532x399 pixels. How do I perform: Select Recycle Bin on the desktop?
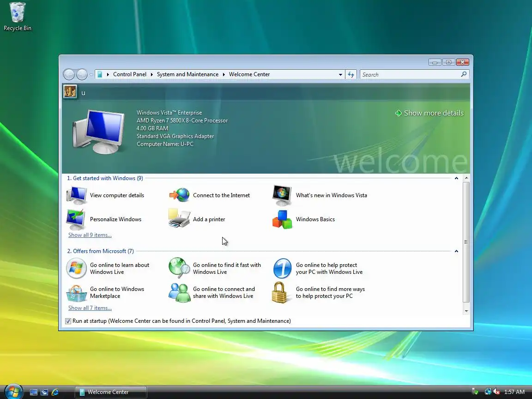coord(17,17)
